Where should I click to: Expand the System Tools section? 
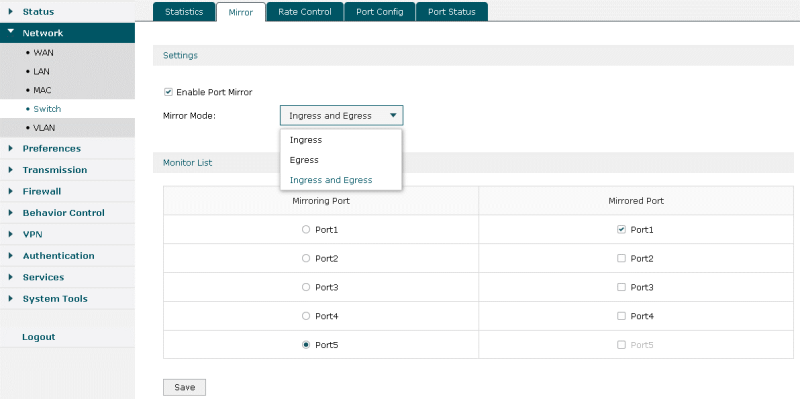pyautogui.click(x=67, y=298)
